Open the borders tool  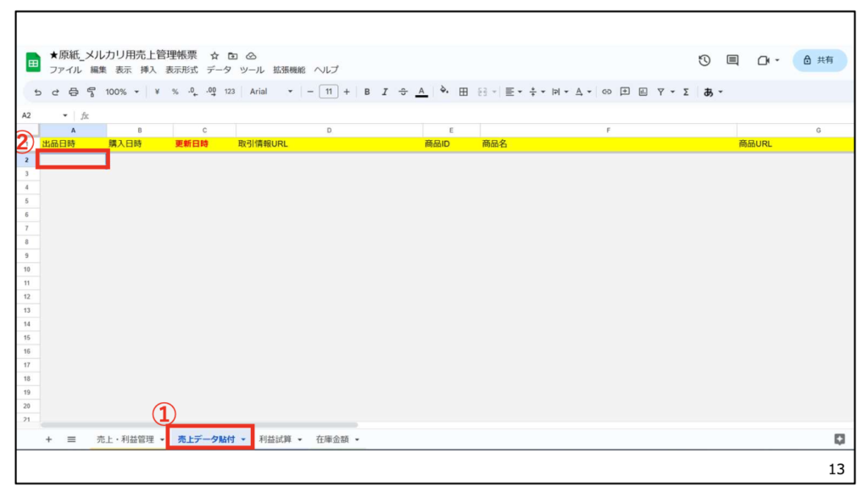(464, 92)
